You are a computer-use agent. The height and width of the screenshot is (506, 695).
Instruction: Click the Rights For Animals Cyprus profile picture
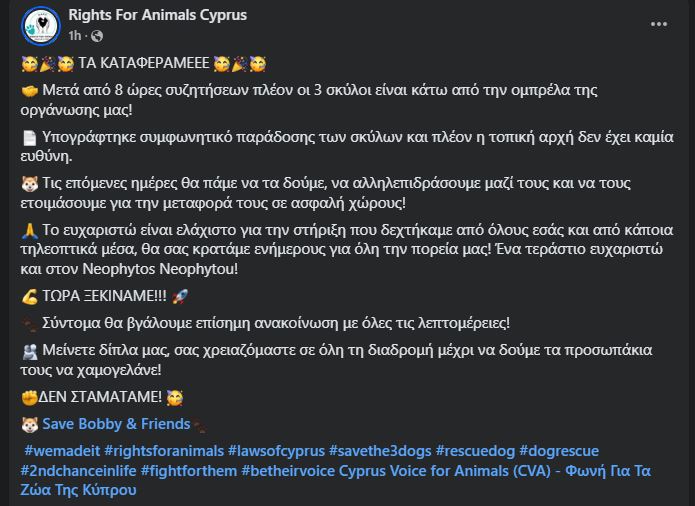41,26
